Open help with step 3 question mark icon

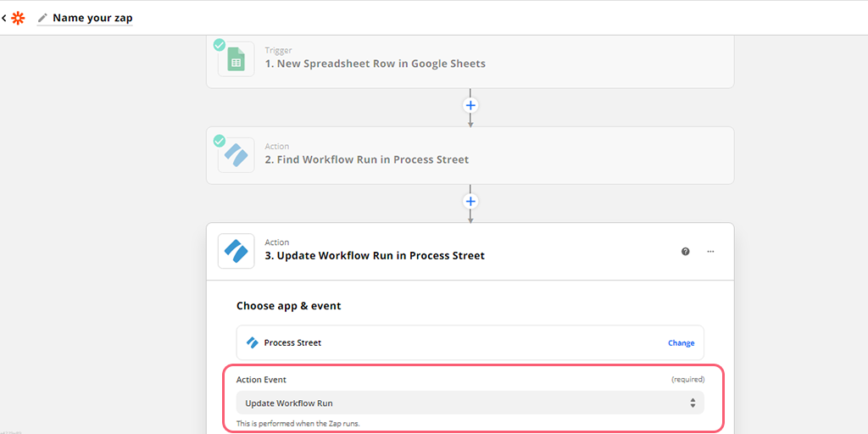click(685, 251)
